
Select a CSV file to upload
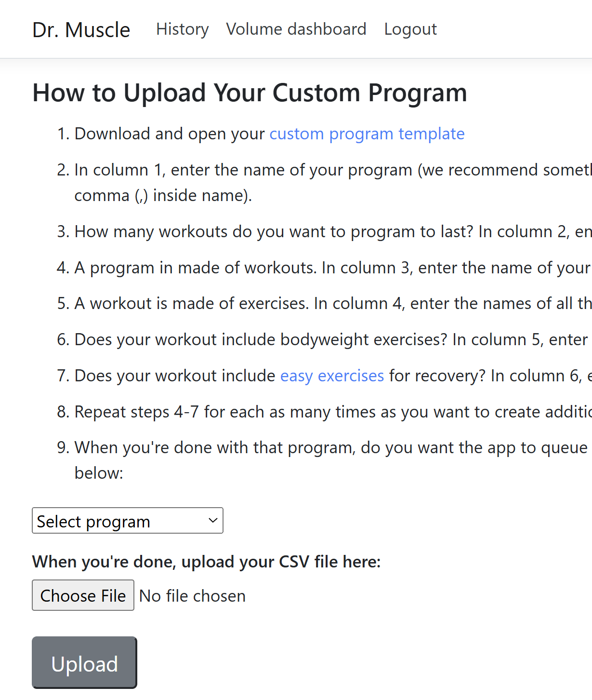[x=83, y=595]
